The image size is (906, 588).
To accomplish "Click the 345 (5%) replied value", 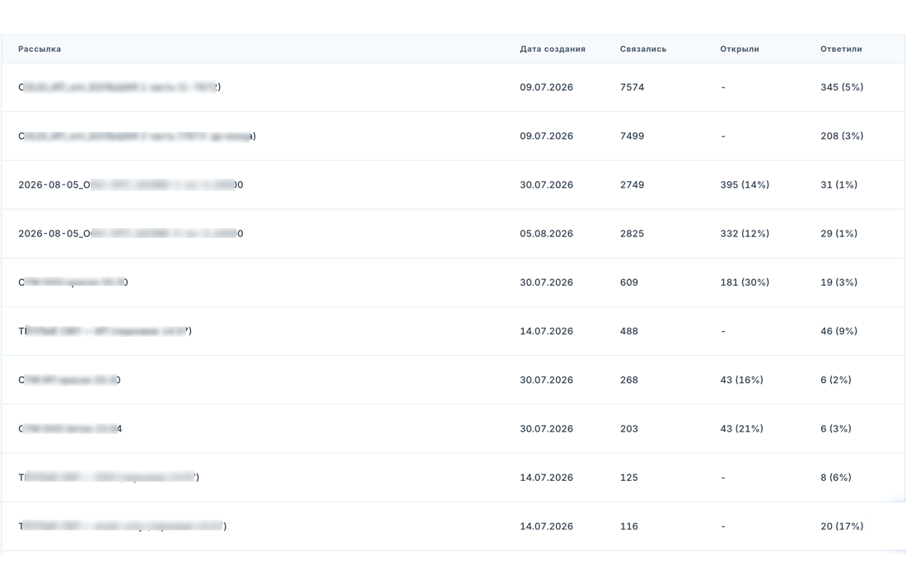I will click(842, 87).
